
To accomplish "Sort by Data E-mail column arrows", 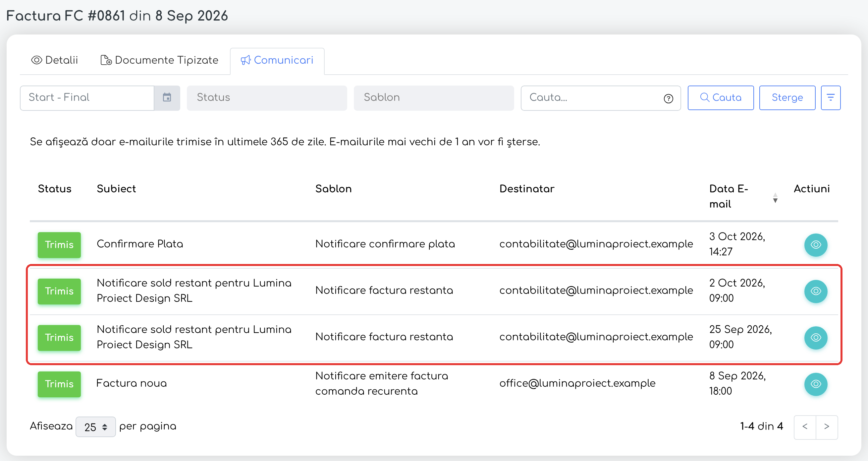I will pos(775,198).
